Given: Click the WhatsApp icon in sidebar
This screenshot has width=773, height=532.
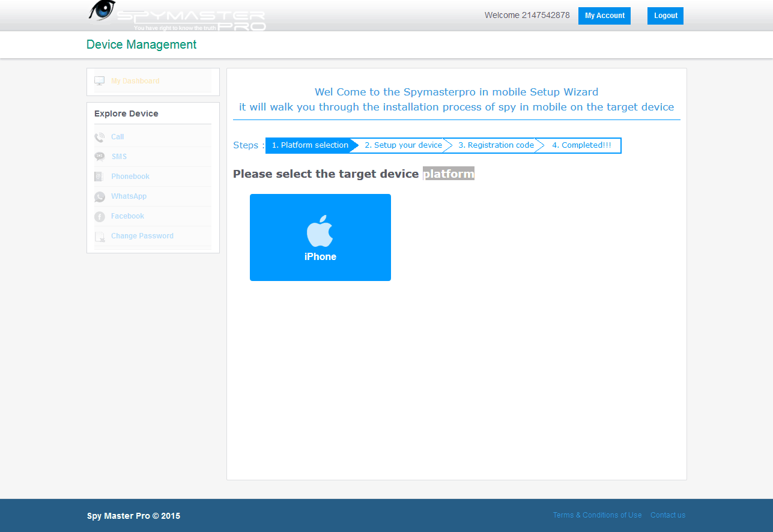Looking at the screenshot, I should (100, 197).
